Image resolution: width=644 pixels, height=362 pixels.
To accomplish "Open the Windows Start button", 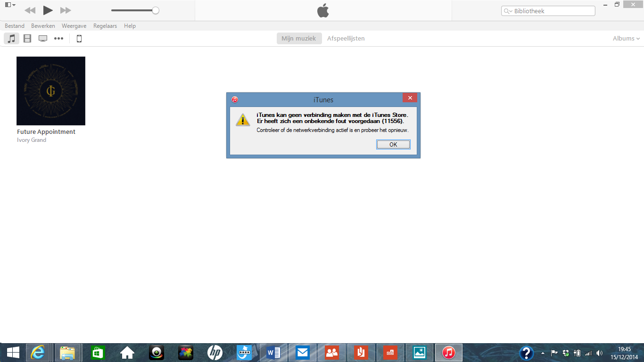I will pos(13,353).
